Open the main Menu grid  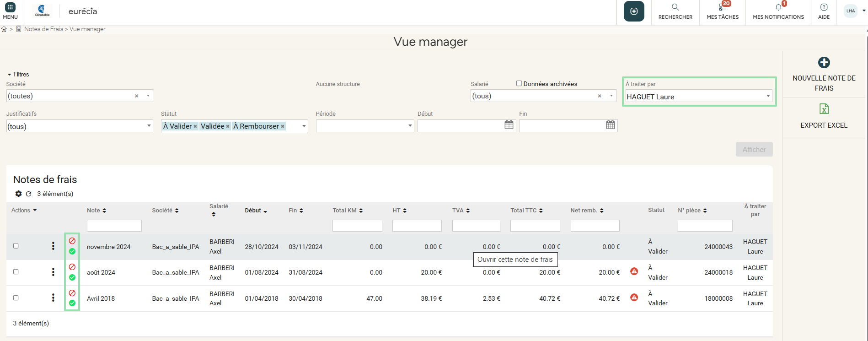(10, 8)
